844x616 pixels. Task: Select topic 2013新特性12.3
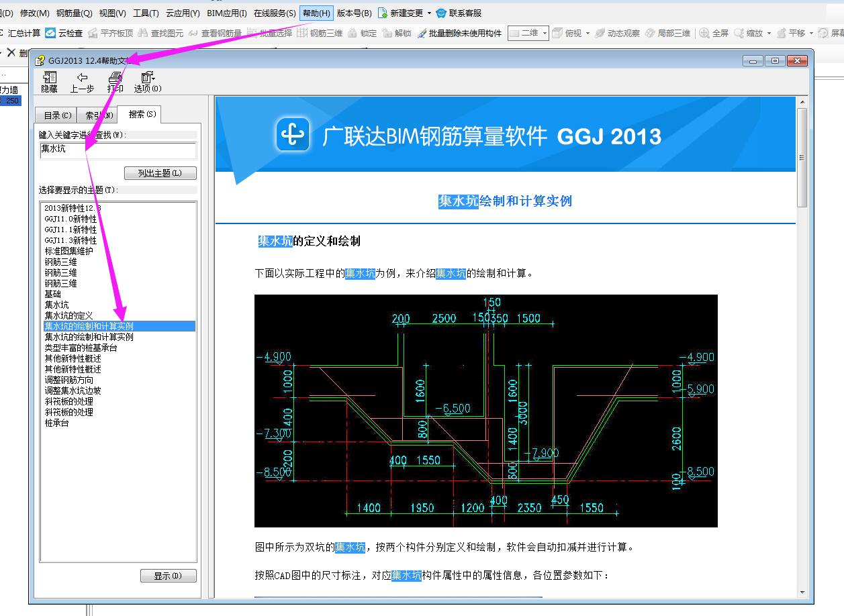pos(73,208)
